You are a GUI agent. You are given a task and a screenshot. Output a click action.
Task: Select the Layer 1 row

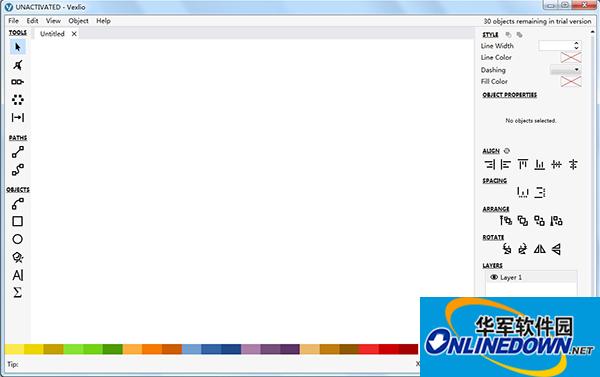coord(531,277)
